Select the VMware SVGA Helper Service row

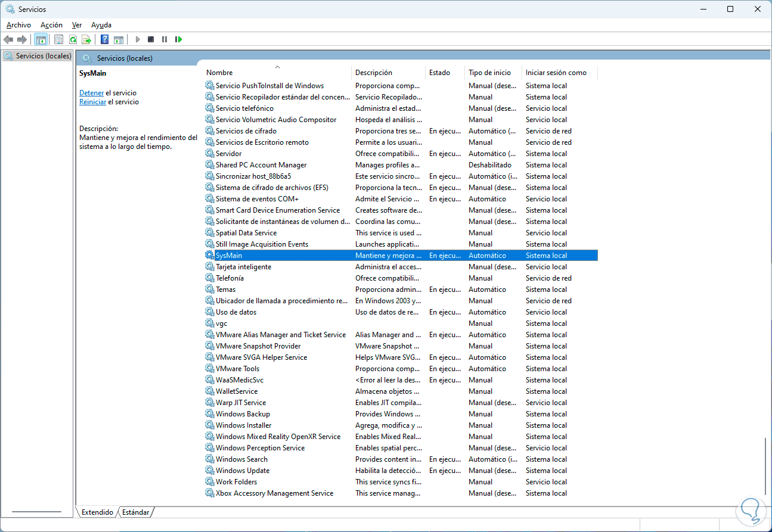pos(401,357)
